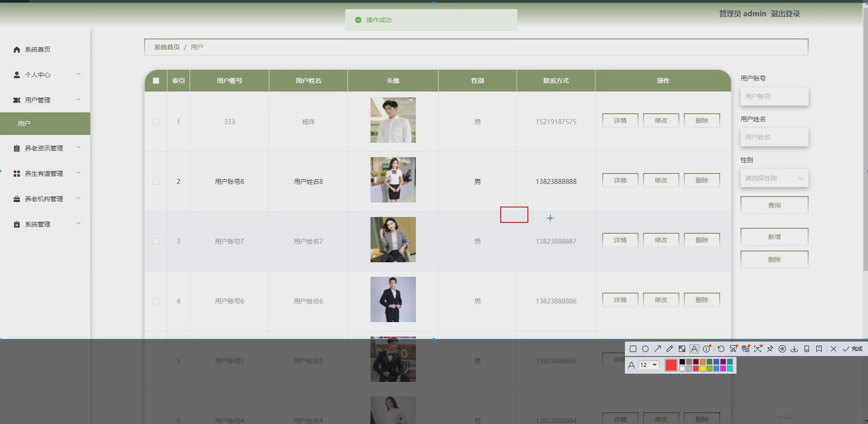868x424 pixels.
Task: Open 养老资讯管理 menu item
Action: click(x=44, y=148)
